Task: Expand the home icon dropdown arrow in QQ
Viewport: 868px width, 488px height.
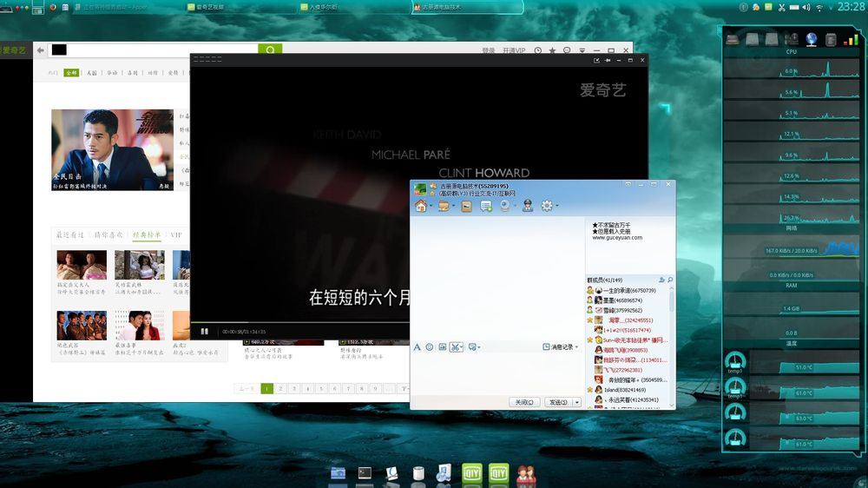Action: (431, 206)
